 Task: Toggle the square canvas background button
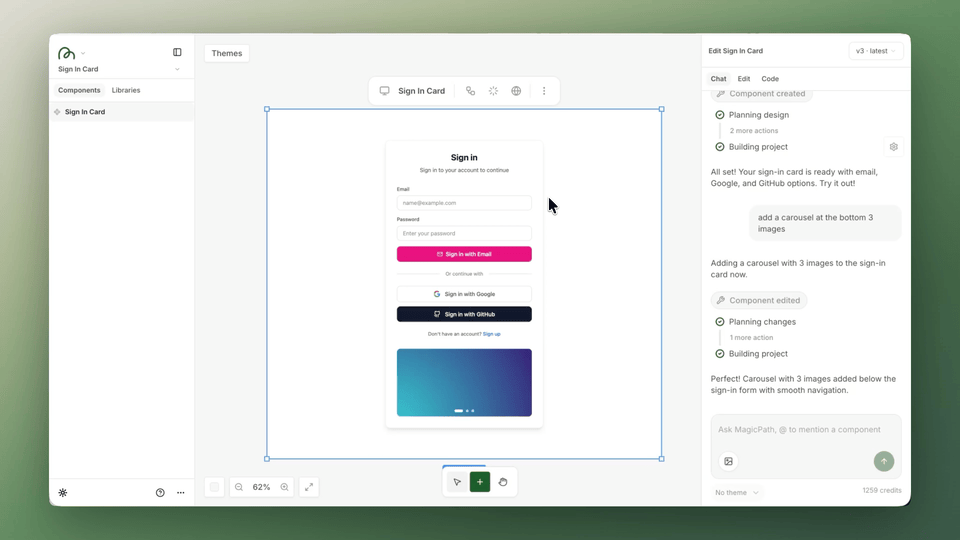[214, 487]
